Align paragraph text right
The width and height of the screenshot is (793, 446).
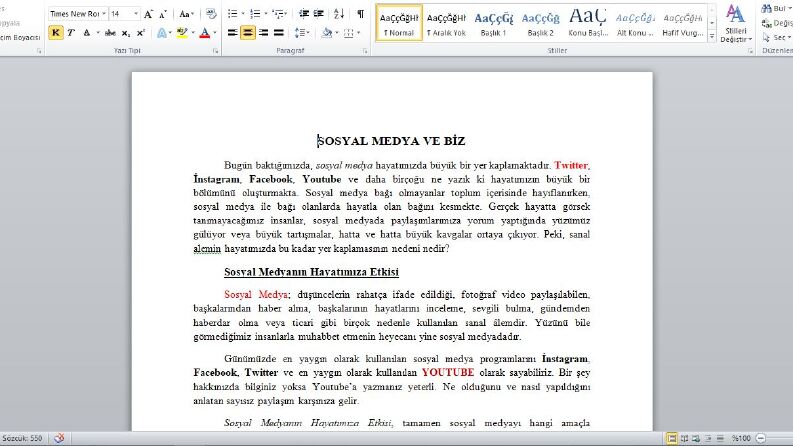[x=263, y=33]
